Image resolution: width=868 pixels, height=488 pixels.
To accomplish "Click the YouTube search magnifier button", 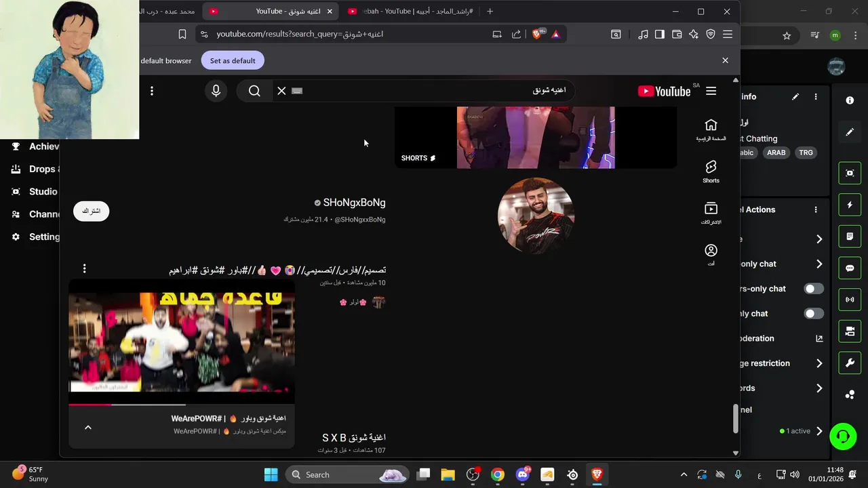I will [254, 91].
